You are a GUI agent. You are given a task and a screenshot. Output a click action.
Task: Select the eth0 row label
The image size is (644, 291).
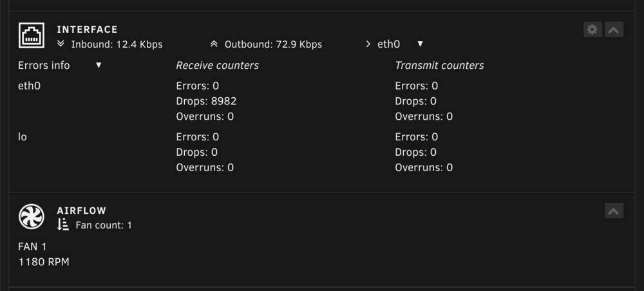[29, 86]
